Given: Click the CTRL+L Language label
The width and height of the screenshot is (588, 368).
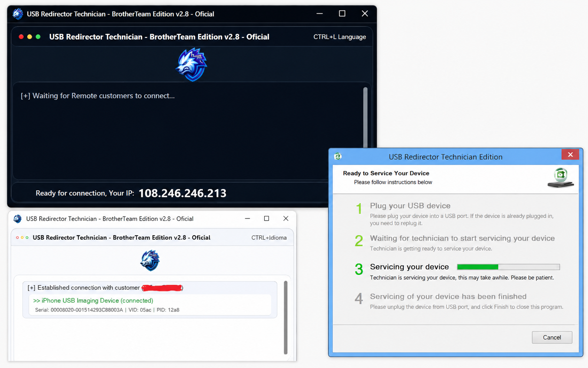Looking at the screenshot, I should coord(340,37).
